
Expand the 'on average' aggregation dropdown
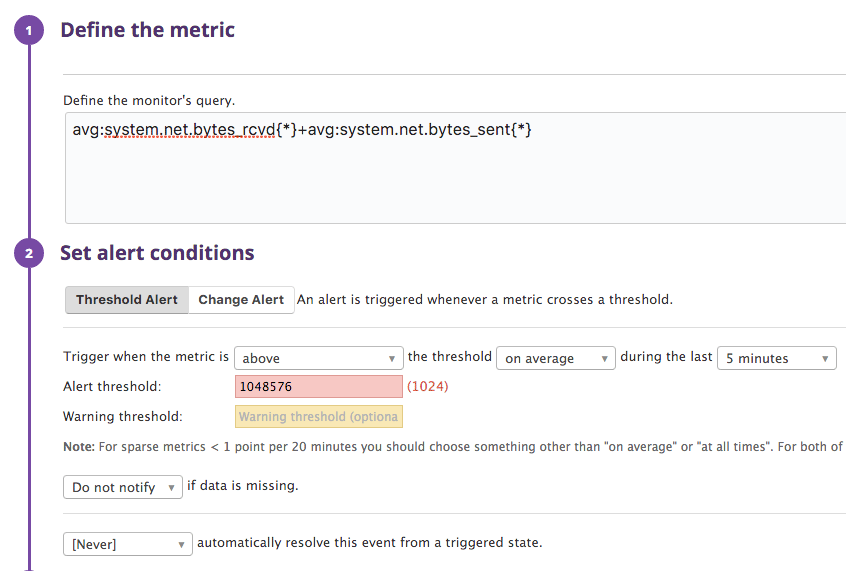coord(555,358)
